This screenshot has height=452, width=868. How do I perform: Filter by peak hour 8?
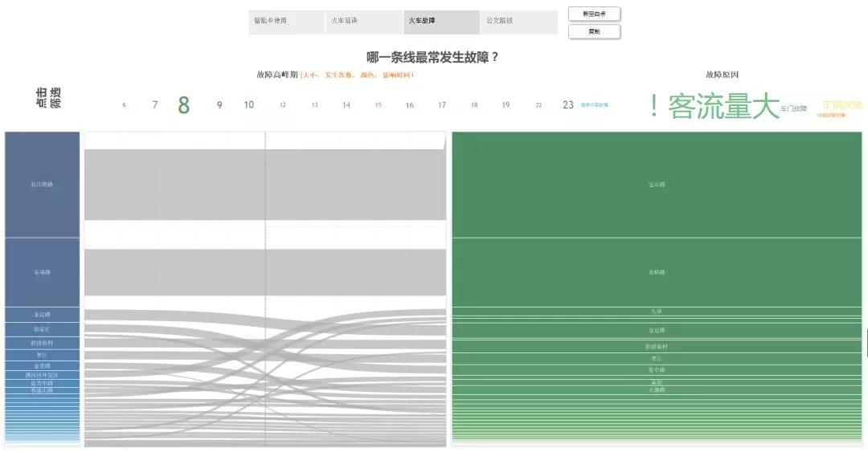point(184,105)
